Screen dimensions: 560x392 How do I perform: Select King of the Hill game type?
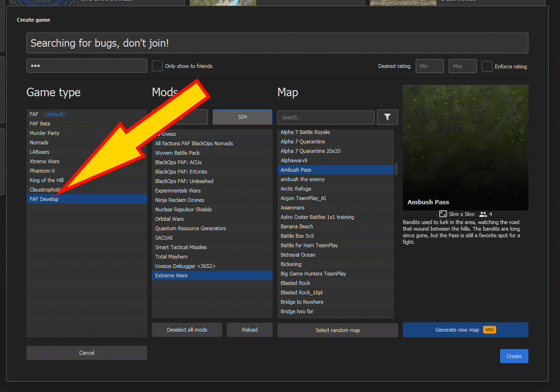[x=87, y=180]
